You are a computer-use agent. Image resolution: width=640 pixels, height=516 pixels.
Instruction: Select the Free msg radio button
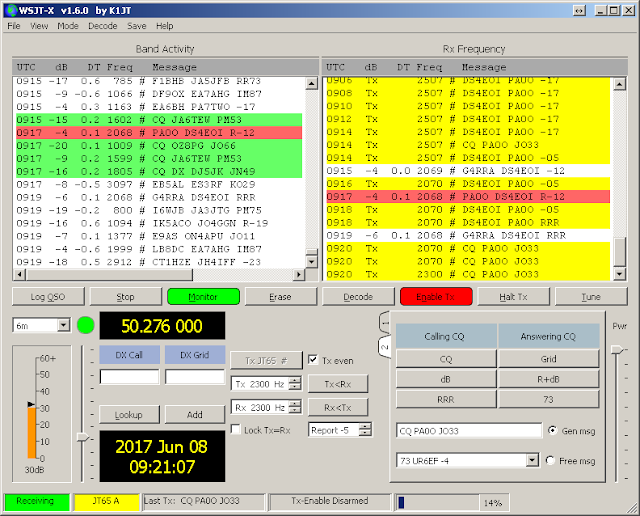tap(550, 460)
